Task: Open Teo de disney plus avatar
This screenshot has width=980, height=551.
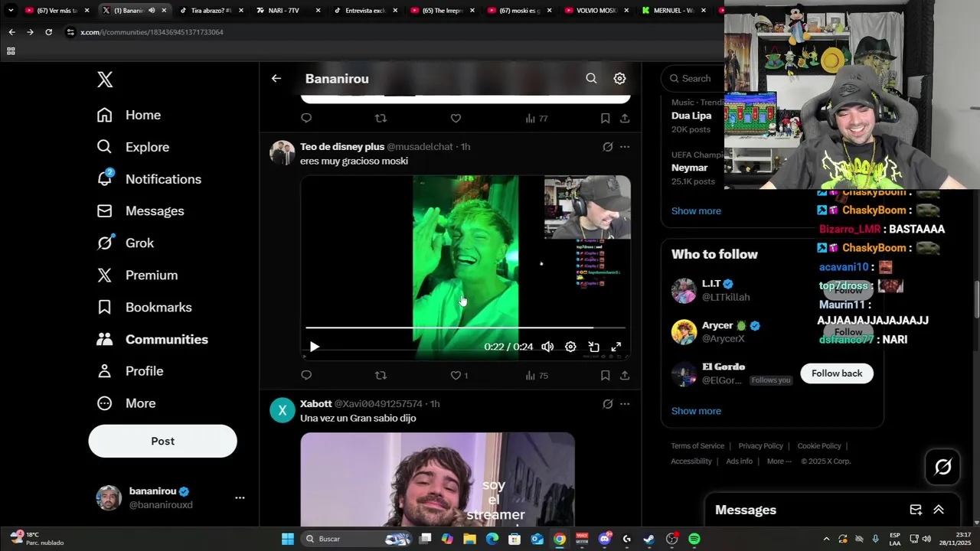Action: (x=282, y=153)
